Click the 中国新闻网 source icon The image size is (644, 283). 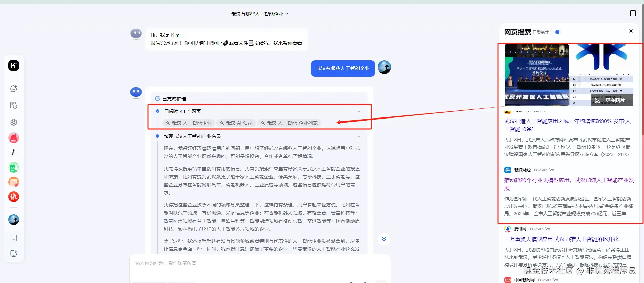pyautogui.click(x=508, y=280)
